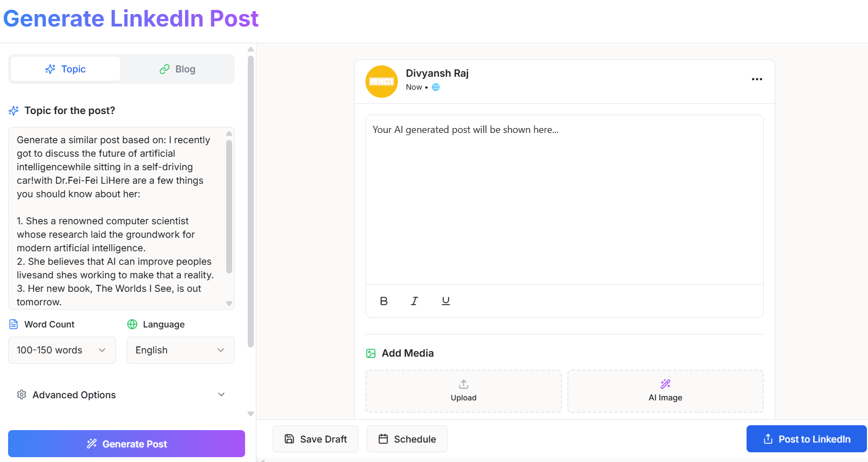Click the AI Image option
This screenshot has width=868, height=462.
pyautogui.click(x=666, y=391)
